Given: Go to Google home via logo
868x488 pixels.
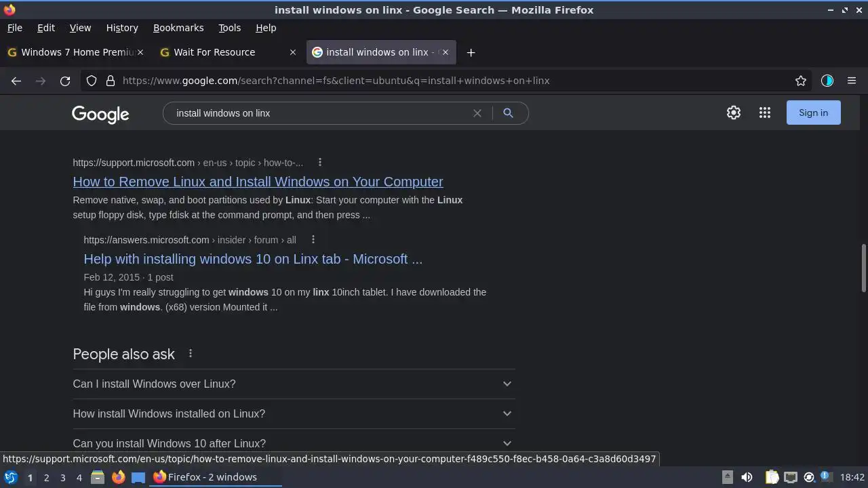Looking at the screenshot, I should coord(100,115).
